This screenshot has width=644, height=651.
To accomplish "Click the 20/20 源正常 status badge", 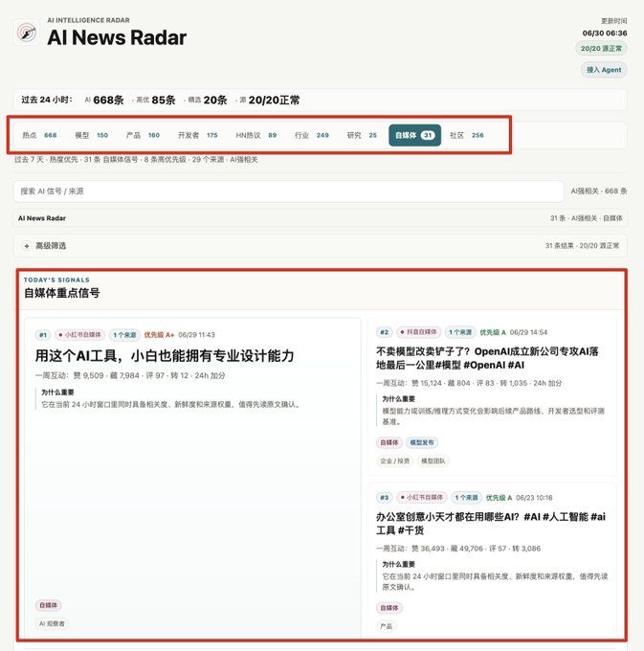I will (x=601, y=49).
